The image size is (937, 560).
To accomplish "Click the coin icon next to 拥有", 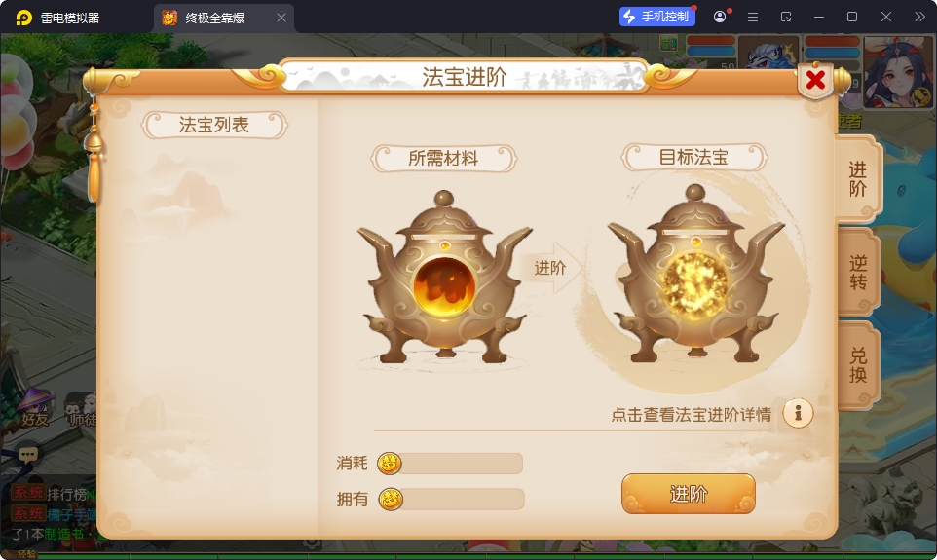I will [x=391, y=499].
